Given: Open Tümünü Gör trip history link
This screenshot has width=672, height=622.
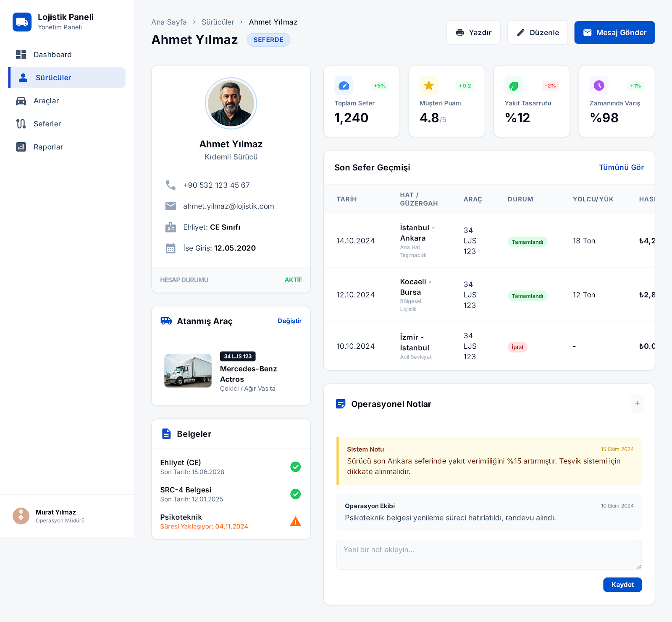Looking at the screenshot, I should [621, 167].
